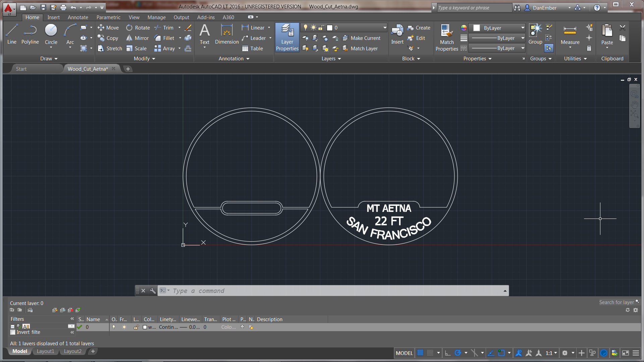Click the Linear dimension tool
The height and width of the screenshot is (362, 644).
click(253, 28)
